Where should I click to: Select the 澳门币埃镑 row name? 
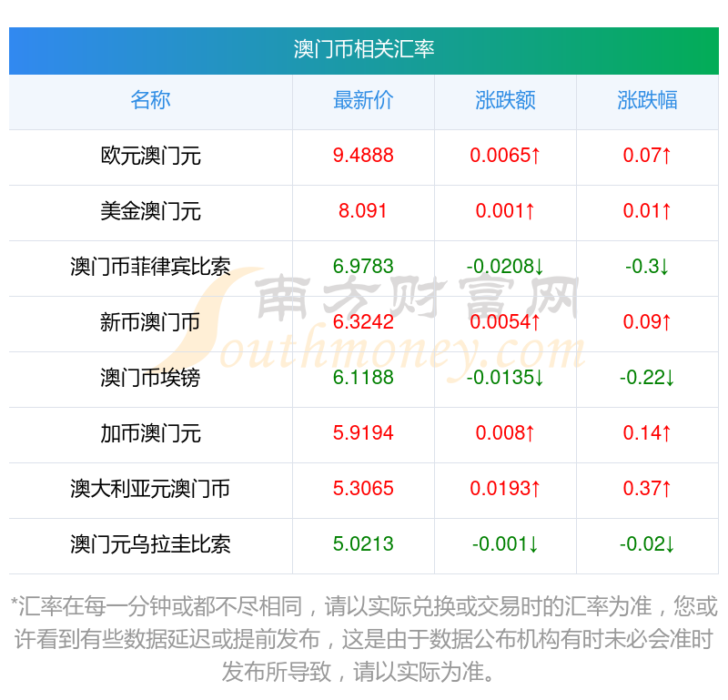(150, 378)
